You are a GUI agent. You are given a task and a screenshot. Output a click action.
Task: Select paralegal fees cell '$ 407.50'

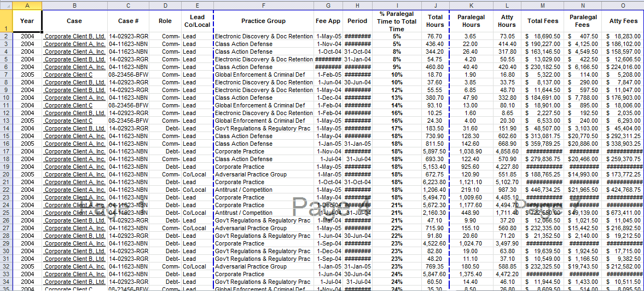click(x=583, y=36)
